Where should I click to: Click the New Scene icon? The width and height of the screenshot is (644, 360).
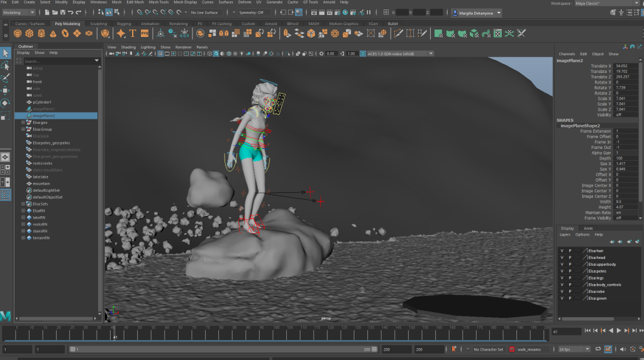[47, 13]
